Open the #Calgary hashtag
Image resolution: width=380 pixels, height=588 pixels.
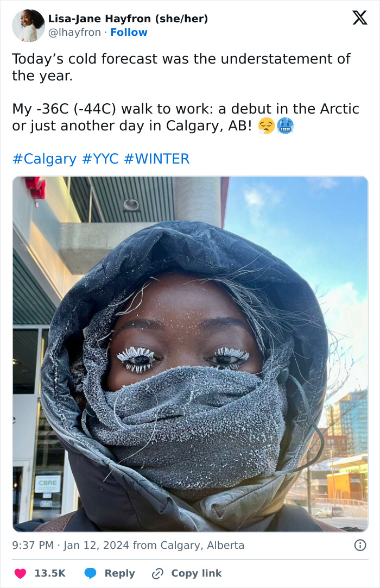[44, 159]
